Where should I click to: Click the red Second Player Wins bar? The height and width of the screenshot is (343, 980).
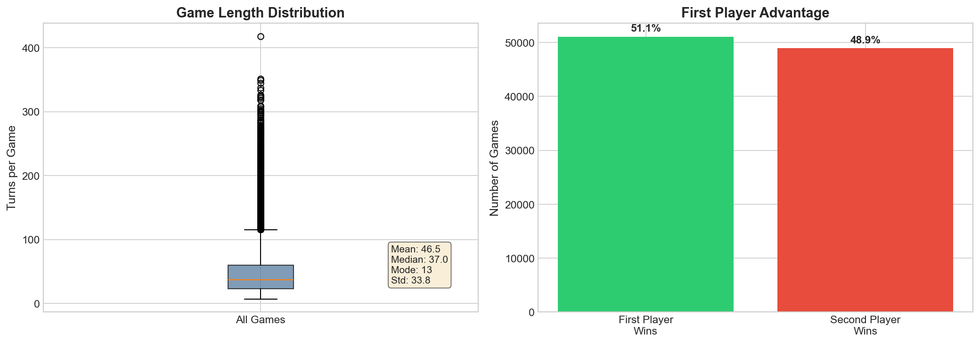click(865, 180)
